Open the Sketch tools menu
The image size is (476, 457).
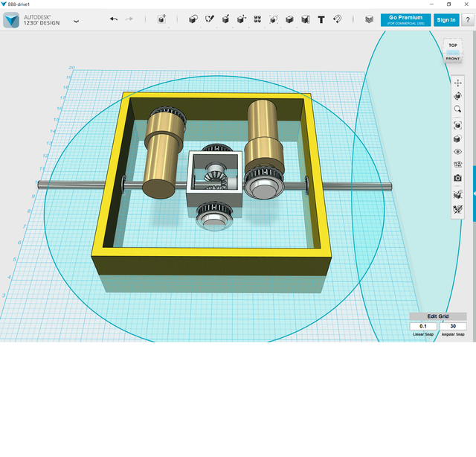pos(210,19)
